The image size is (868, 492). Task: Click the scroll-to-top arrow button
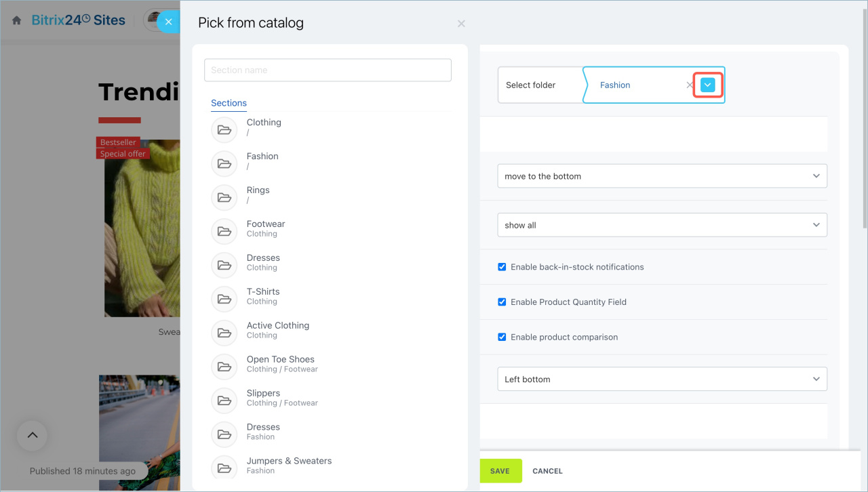click(x=32, y=436)
